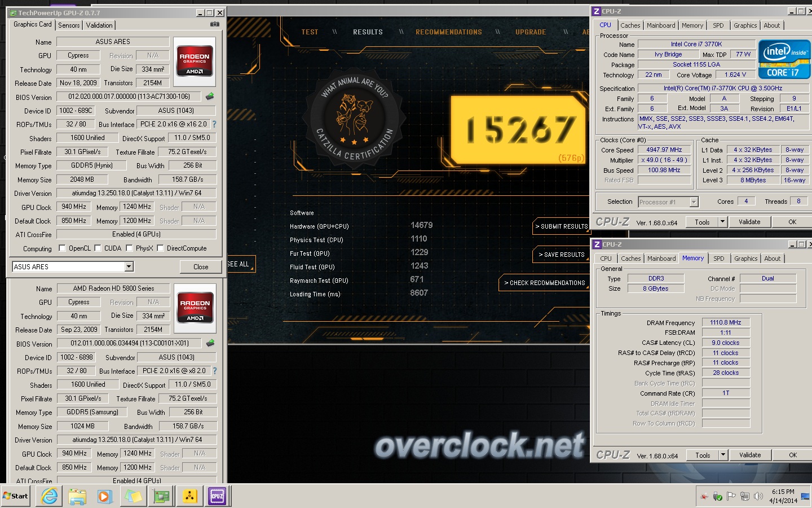This screenshot has height=508, width=812.
Task: Click the GPU-Z Close button
Action: point(201,266)
